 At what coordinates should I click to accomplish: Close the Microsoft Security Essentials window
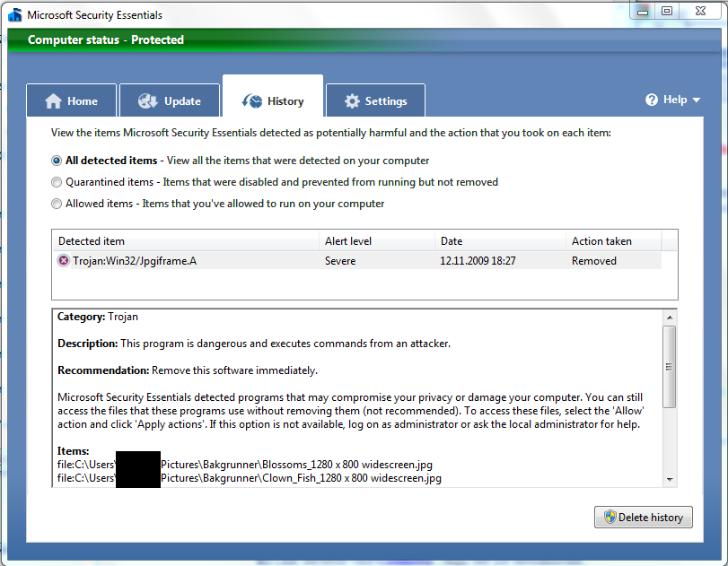point(700,11)
